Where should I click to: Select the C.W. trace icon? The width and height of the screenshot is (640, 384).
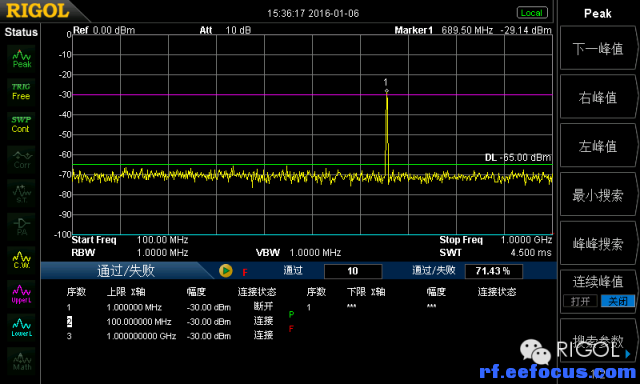click(x=21, y=260)
